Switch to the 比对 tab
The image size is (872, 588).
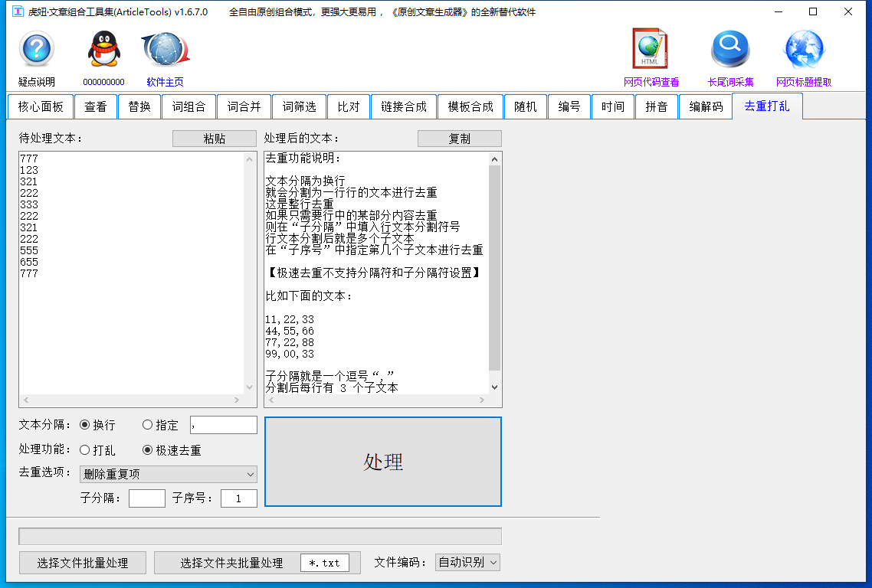click(349, 106)
